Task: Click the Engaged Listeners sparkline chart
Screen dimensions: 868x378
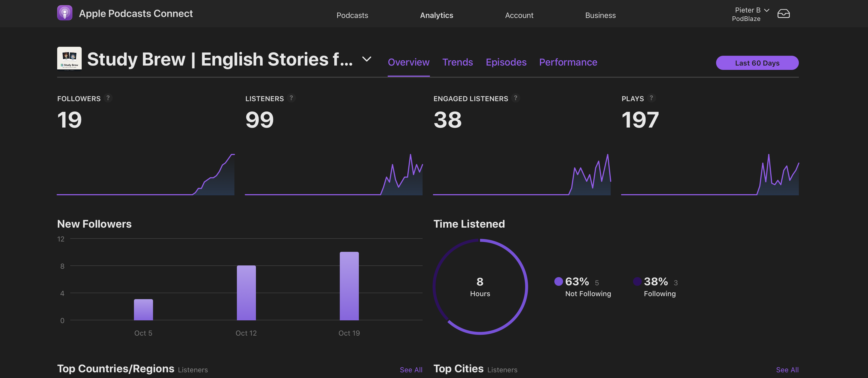Action: (522, 174)
